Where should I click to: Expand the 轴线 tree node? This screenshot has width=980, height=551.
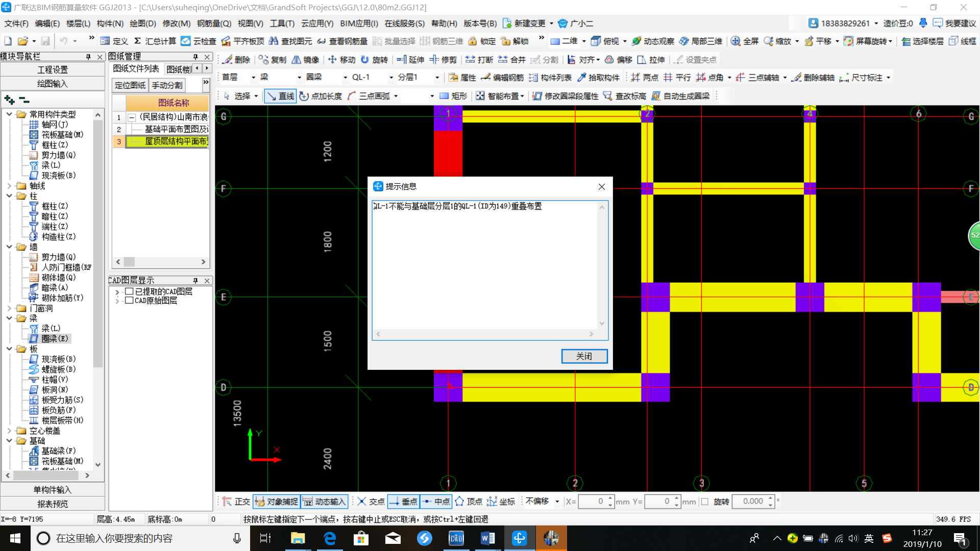click(9, 186)
